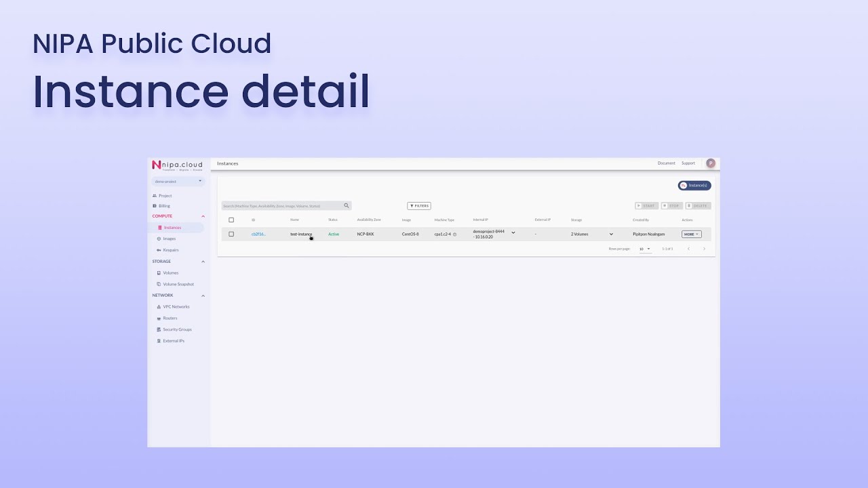Go to the next table page
868x488 pixels.
click(704, 249)
